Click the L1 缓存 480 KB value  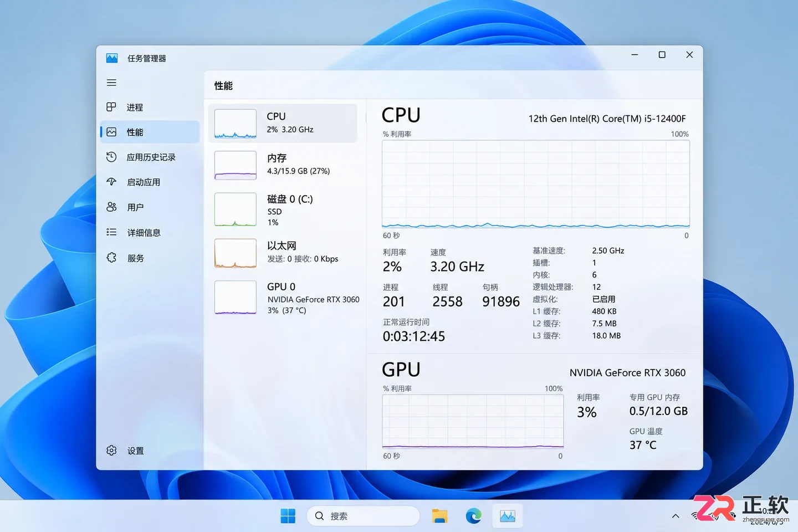pyautogui.click(x=604, y=311)
